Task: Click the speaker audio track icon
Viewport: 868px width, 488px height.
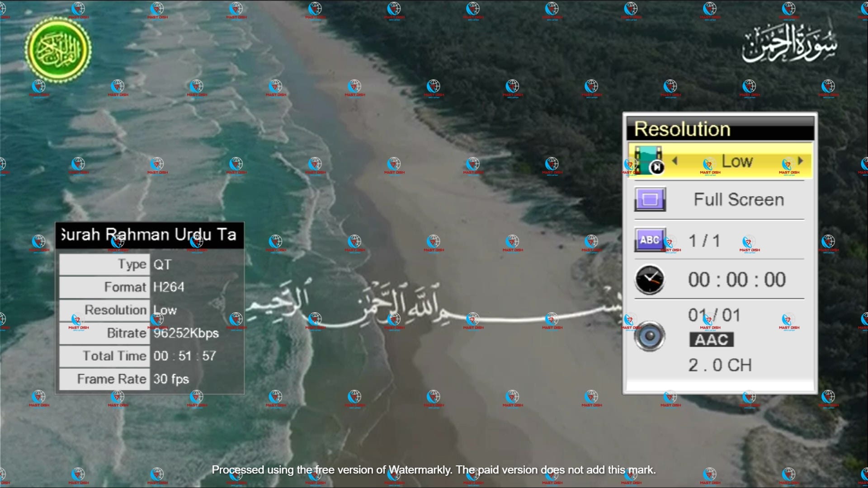Action: [x=650, y=336]
